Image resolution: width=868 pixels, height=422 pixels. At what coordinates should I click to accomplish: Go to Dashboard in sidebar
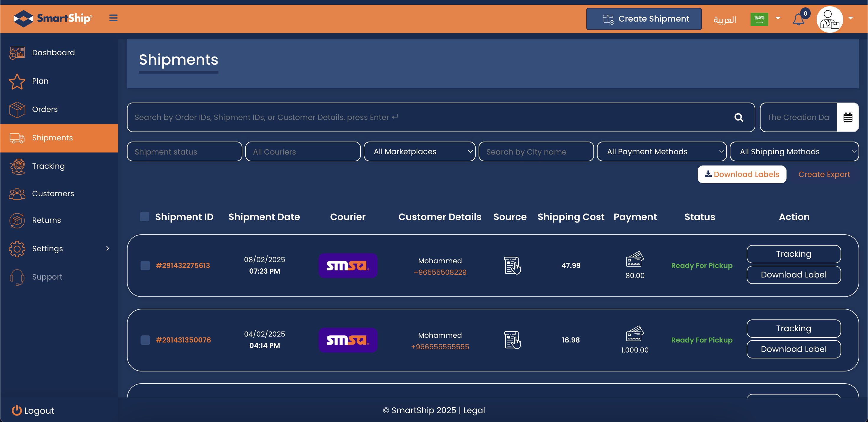(59, 53)
